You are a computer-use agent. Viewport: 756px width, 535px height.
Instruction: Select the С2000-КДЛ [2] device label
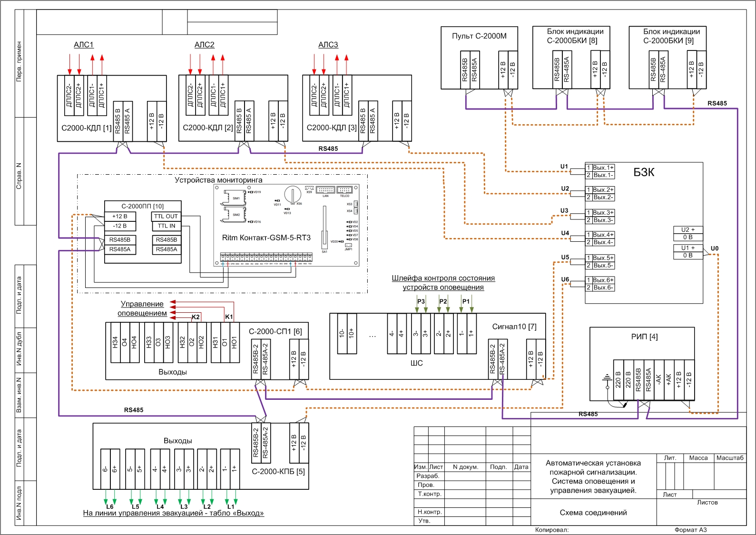pyautogui.click(x=208, y=128)
